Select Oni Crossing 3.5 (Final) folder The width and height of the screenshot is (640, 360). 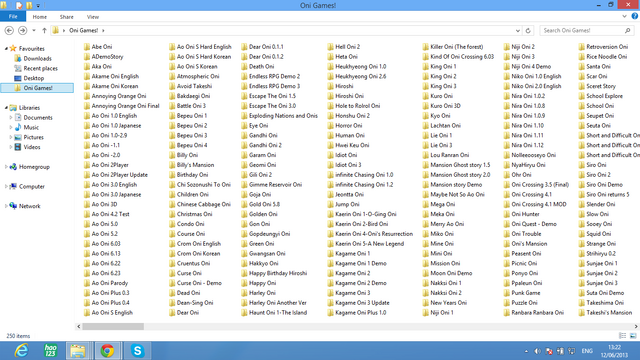pyautogui.click(x=536, y=184)
